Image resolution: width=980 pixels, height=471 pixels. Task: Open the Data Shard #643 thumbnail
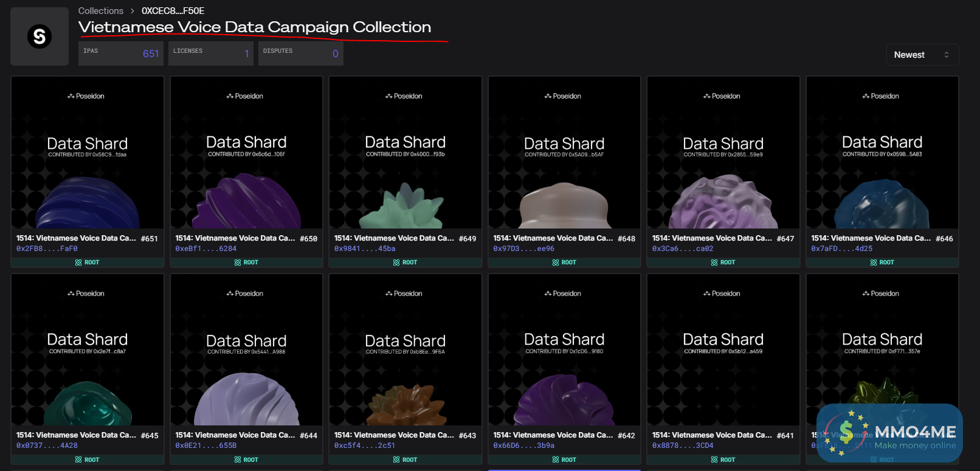point(405,349)
